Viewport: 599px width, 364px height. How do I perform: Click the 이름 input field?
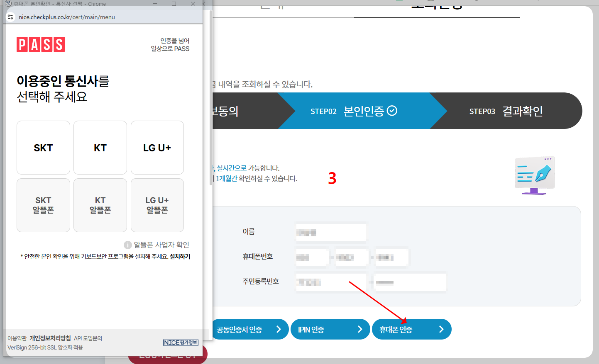click(x=331, y=232)
